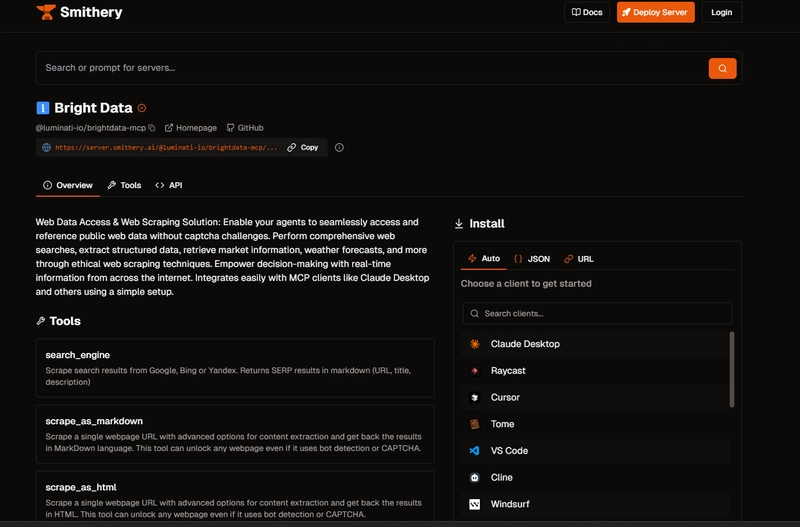Image resolution: width=800 pixels, height=527 pixels.
Task: Select the Windsurf client icon
Action: [x=474, y=504]
